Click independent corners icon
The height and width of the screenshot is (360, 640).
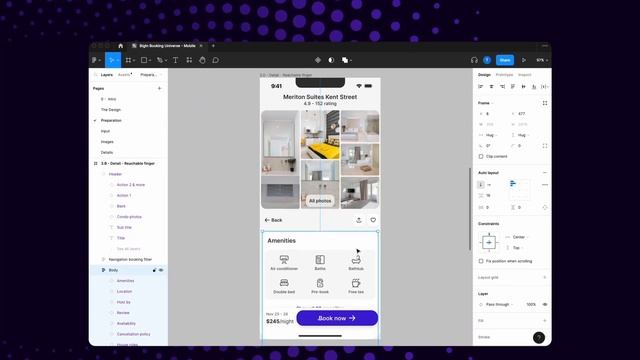coord(545,146)
